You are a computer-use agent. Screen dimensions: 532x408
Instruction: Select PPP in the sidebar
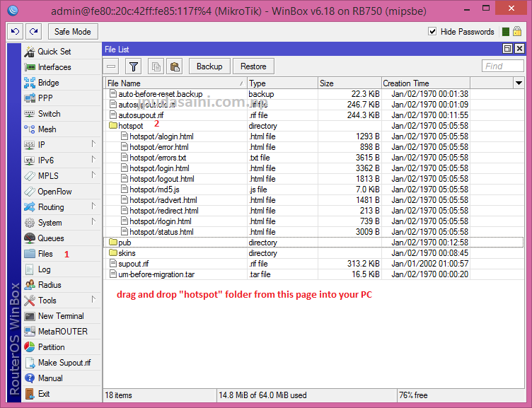pyautogui.click(x=62, y=98)
